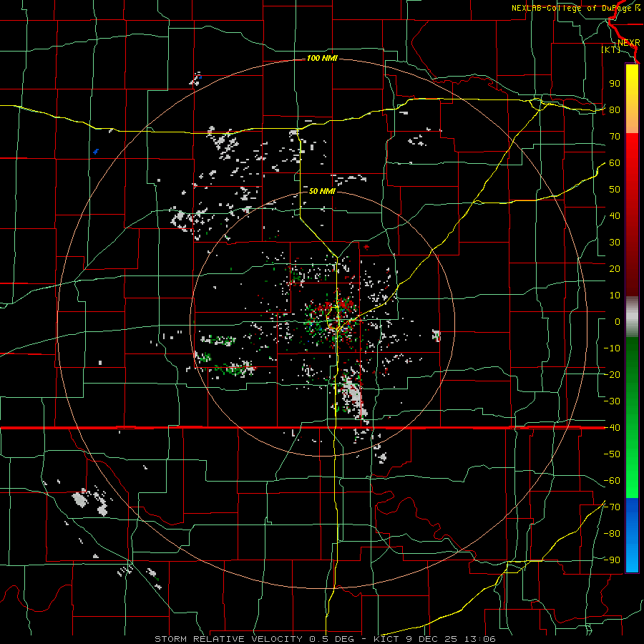This screenshot has height=644, width=644.
Task: Click the -80 value on velocity scale
Action: [612, 534]
